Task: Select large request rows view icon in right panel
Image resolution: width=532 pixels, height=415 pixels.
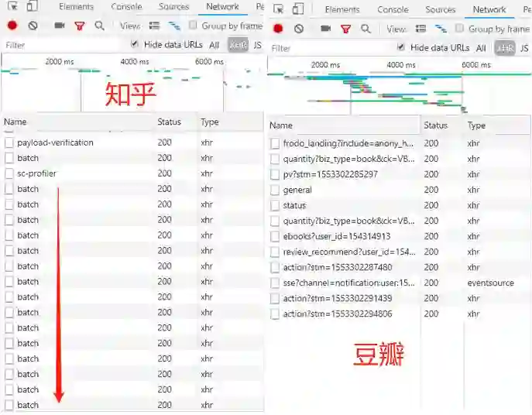Action: 420,29
